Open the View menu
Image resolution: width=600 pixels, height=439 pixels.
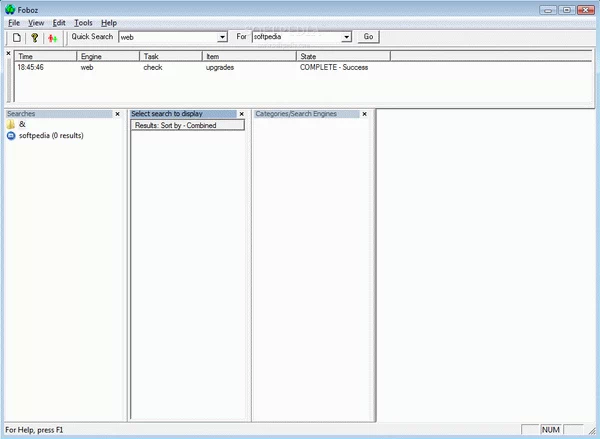tap(36, 23)
